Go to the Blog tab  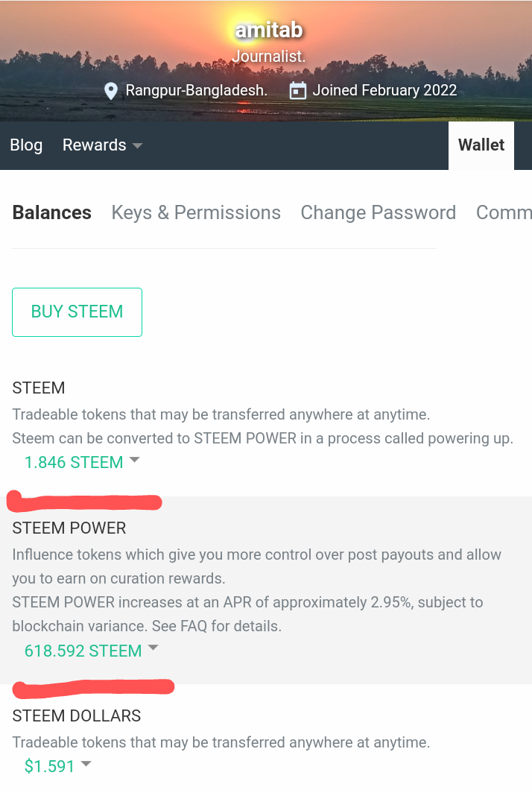[26, 145]
